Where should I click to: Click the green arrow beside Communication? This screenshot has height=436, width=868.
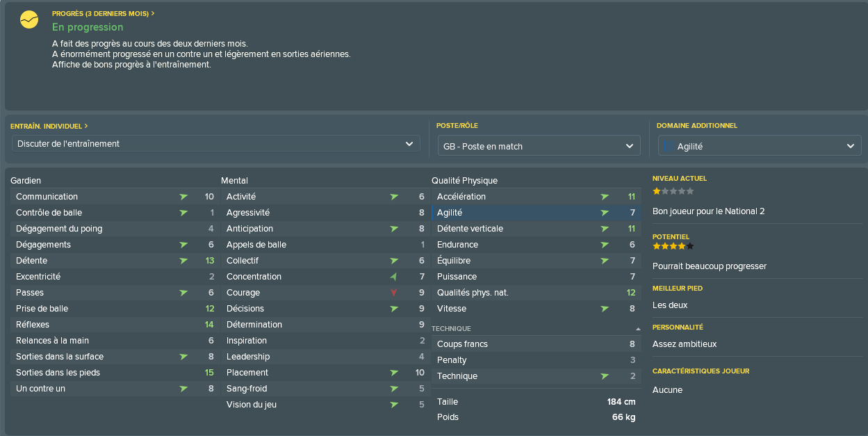(183, 197)
